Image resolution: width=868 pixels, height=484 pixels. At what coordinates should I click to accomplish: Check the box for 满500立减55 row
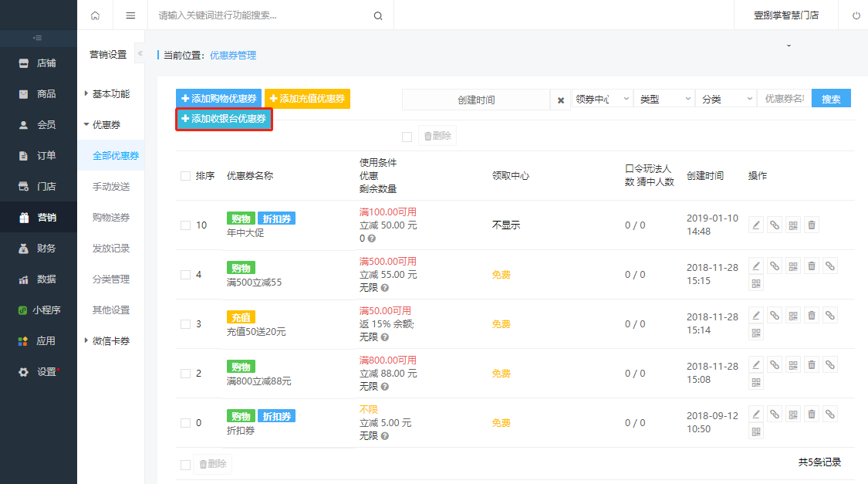[185, 275]
